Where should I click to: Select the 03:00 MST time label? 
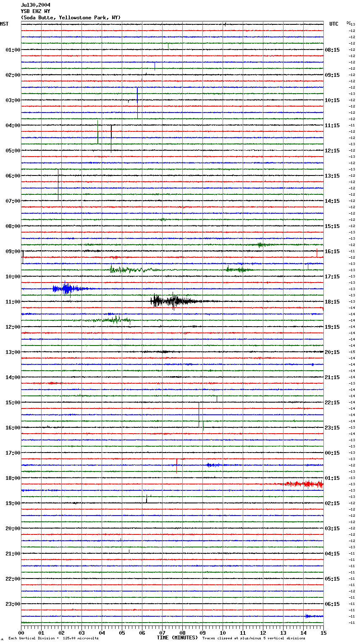13,100
